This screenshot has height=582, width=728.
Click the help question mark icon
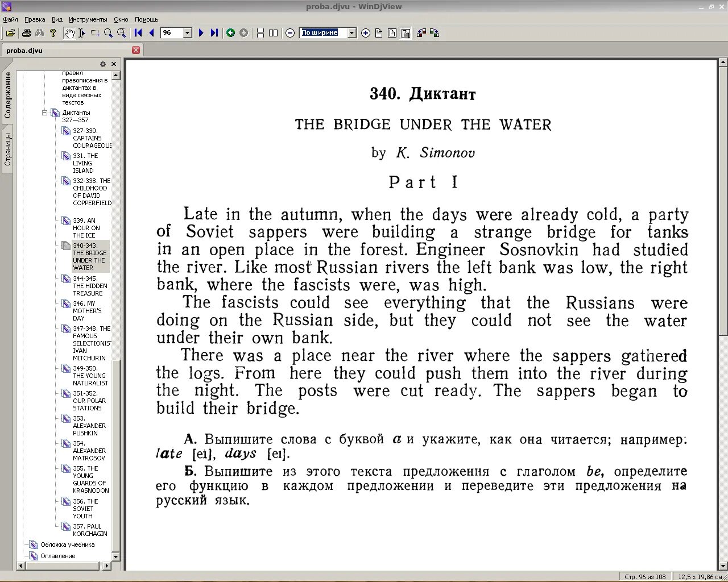coord(53,33)
